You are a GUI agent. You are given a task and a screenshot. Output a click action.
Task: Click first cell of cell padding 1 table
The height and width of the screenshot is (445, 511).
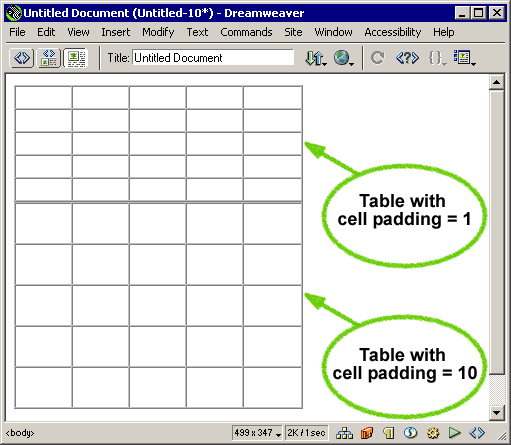pos(43,97)
